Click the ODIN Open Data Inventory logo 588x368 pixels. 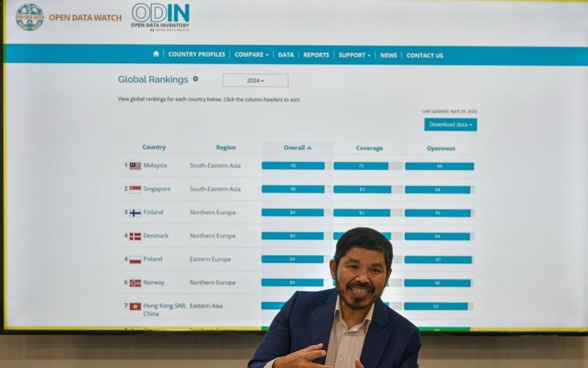(160, 17)
